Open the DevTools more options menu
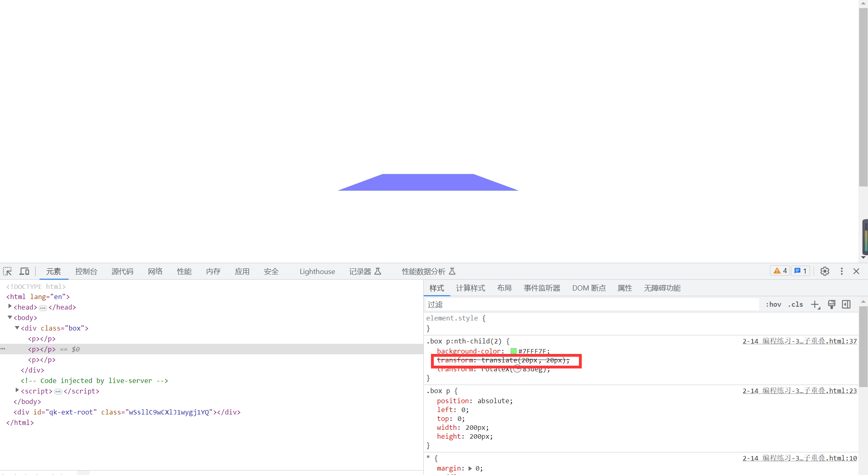868x475 pixels. pyautogui.click(x=841, y=271)
